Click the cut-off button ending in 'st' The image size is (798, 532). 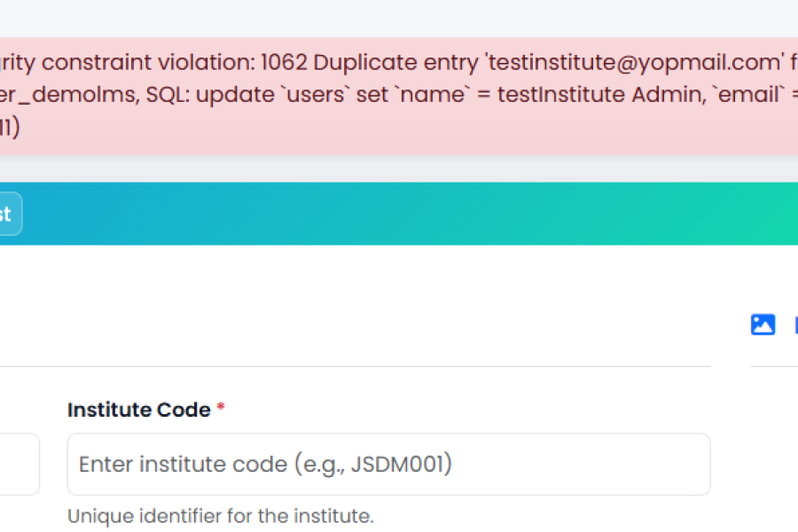(11, 214)
